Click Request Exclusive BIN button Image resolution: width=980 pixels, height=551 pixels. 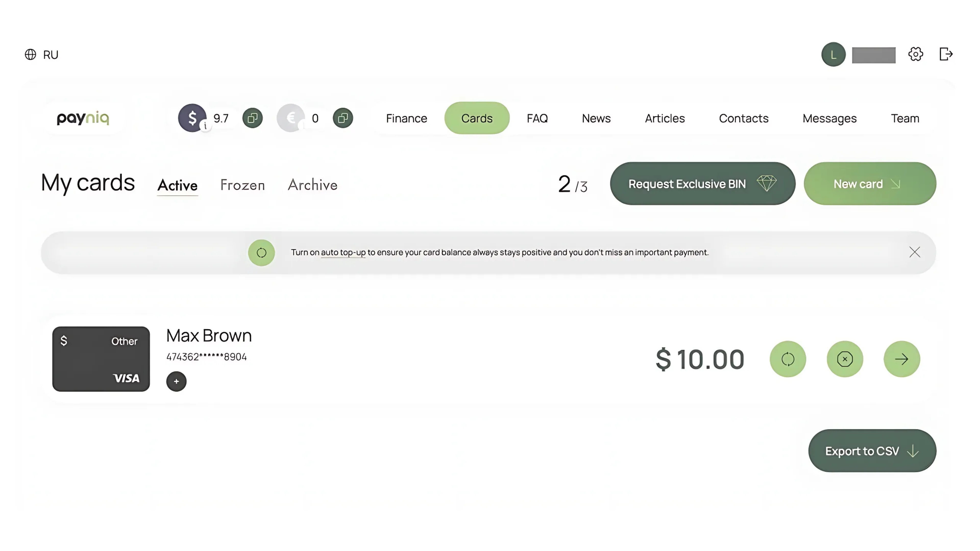702,184
